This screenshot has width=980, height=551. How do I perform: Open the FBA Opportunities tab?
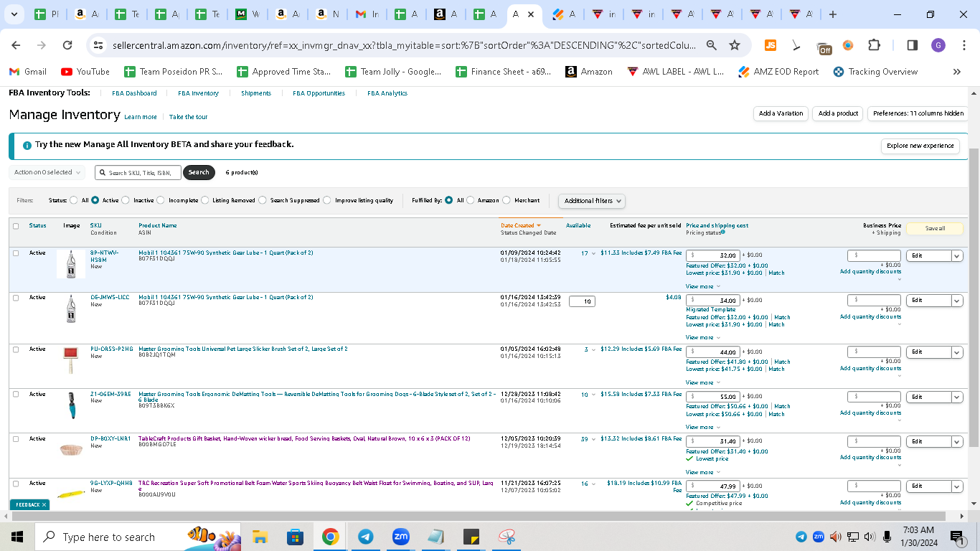[319, 93]
